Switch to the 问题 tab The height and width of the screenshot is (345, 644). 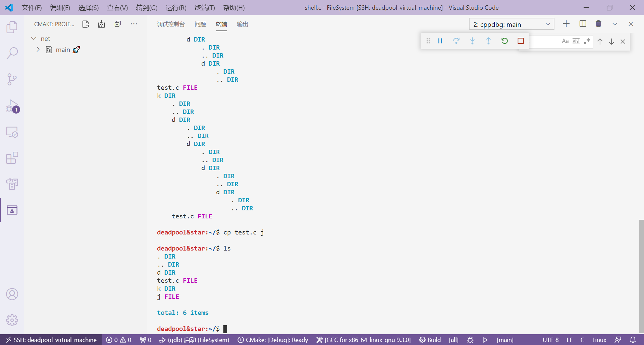tap(200, 24)
